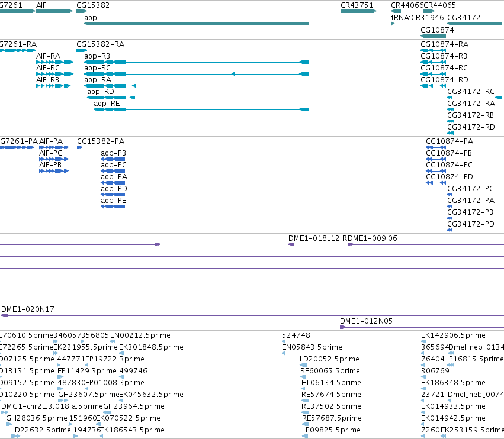
Task: Click the CG34172-RD transcript label
Action: (471, 127)
